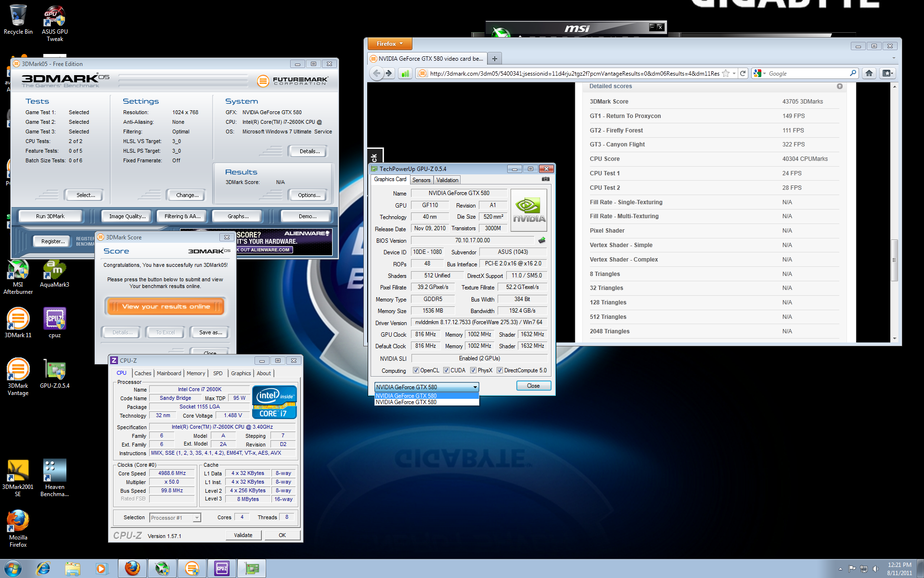
Task: Click View your results online button
Action: click(x=166, y=306)
